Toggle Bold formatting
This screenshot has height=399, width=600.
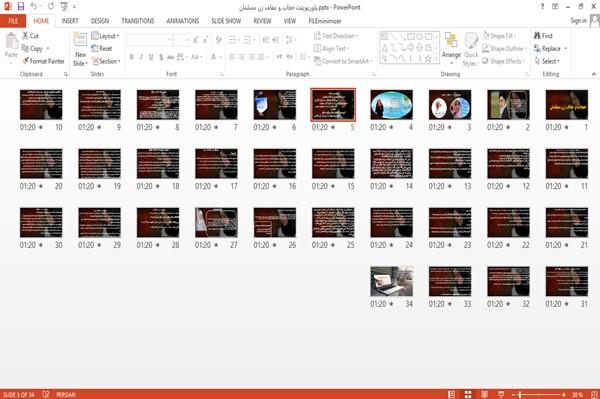point(132,57)
